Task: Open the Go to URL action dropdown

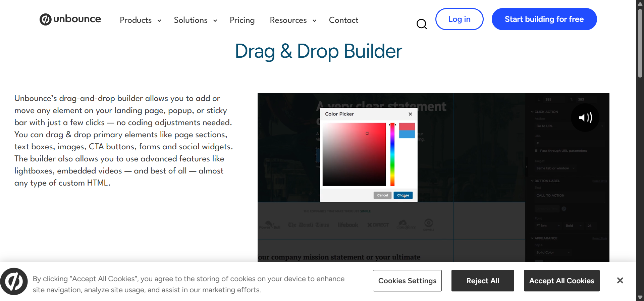Action: coord(569,126)
